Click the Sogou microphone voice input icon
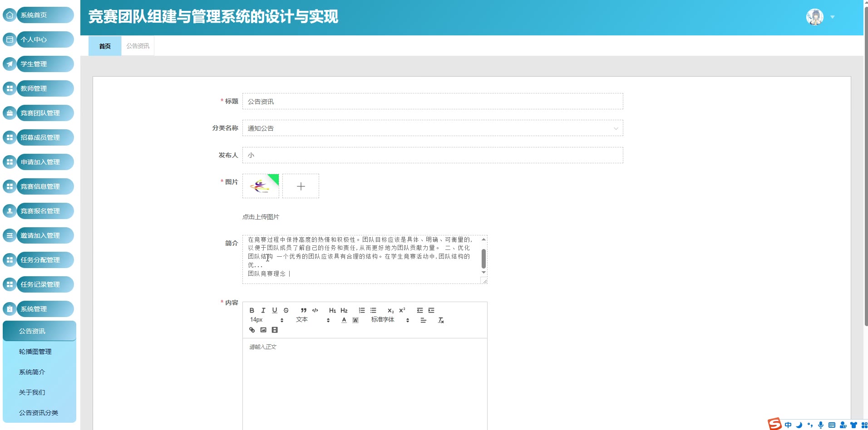This screenshot has width=868, height=430. coord(821,425)
